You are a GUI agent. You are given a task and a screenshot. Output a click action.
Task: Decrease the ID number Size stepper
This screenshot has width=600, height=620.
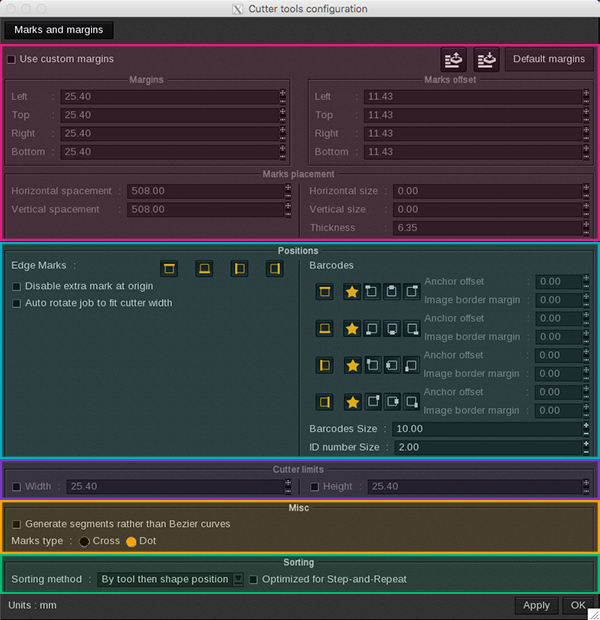point(586,451)
